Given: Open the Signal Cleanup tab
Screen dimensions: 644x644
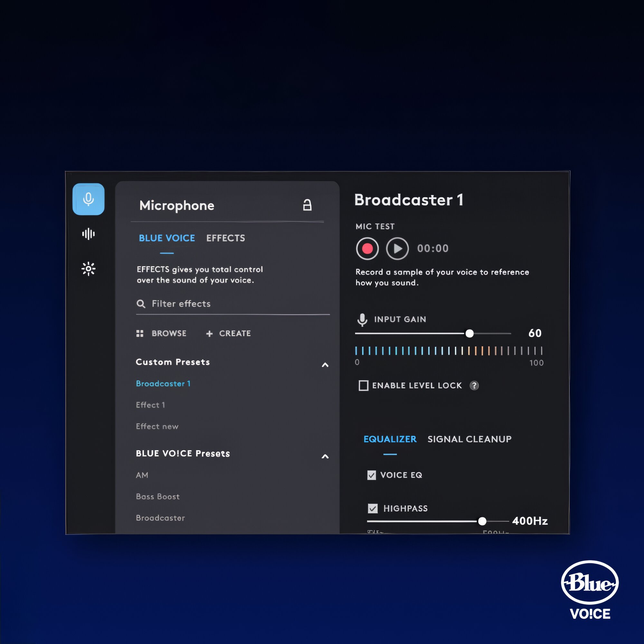Looking at the screenshot, I should tap(469, 439).
